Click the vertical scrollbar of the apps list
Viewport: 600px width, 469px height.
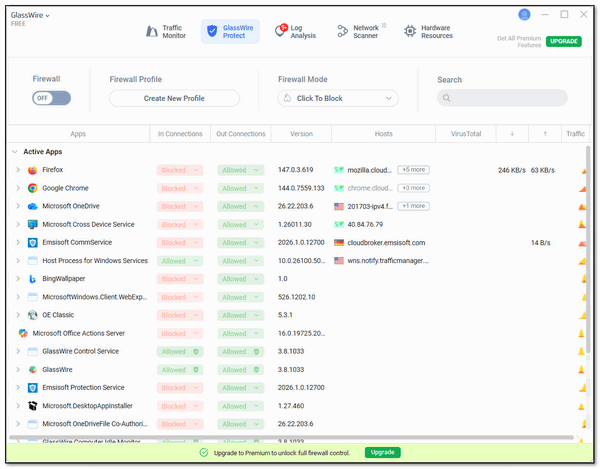(589, 251)
